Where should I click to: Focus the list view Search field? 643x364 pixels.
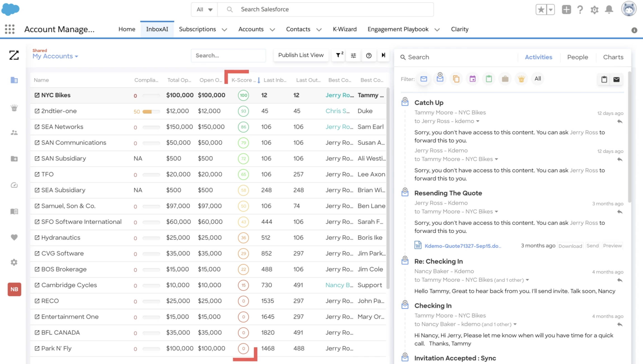[x=228, y=55]
